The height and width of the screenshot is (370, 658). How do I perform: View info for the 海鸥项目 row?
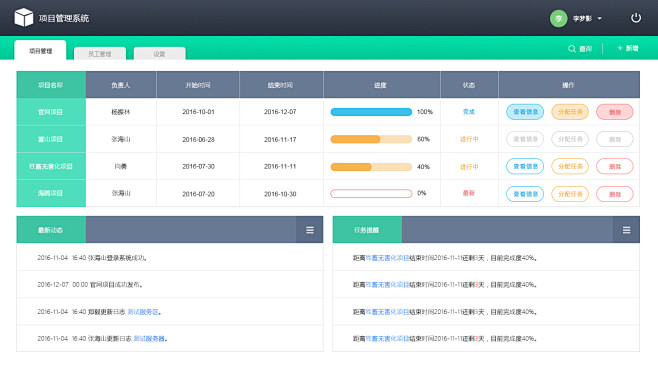pyautogui.click(x=525, y=194)
